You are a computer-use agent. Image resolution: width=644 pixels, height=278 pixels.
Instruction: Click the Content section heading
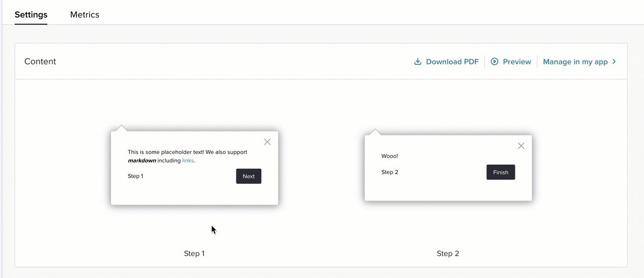40,61
